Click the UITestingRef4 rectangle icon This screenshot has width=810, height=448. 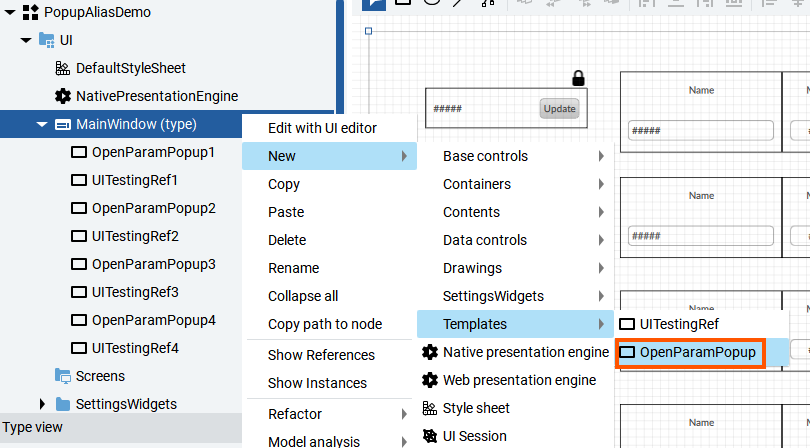click(79, 348)
